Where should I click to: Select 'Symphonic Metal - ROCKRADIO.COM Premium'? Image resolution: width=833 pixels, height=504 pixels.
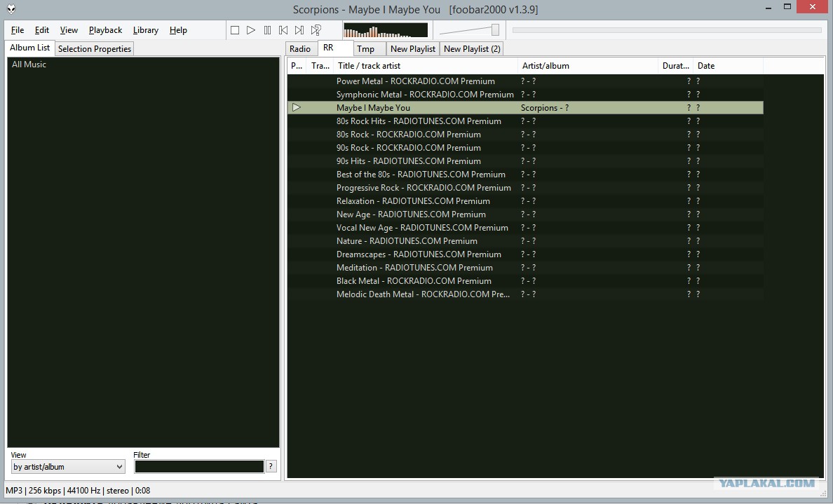(525, 95)
